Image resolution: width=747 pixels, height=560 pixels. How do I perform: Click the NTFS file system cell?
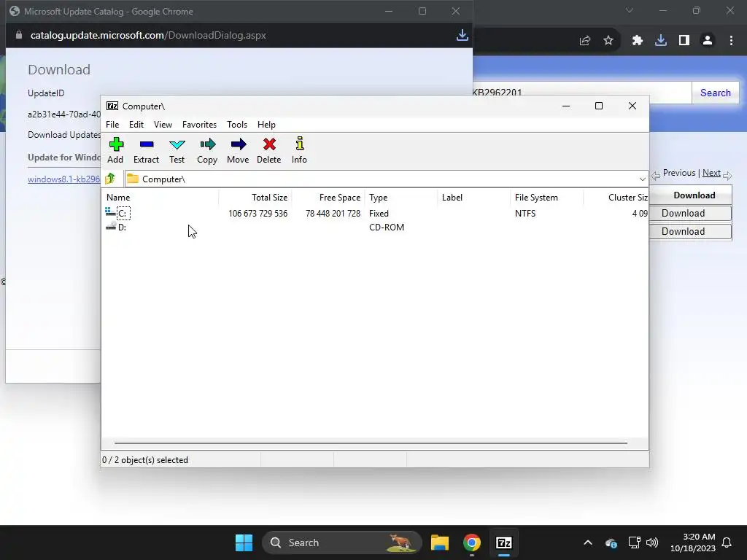[x=525, y=214]
